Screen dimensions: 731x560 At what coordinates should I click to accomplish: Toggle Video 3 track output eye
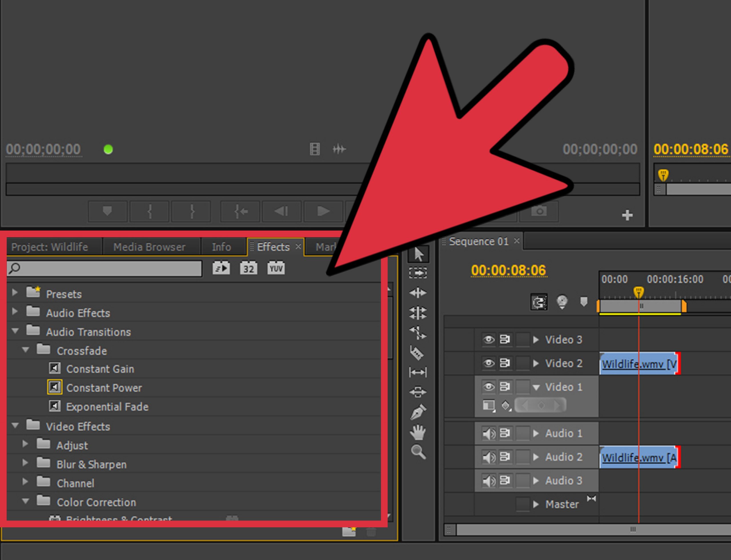tap(489, 340)
